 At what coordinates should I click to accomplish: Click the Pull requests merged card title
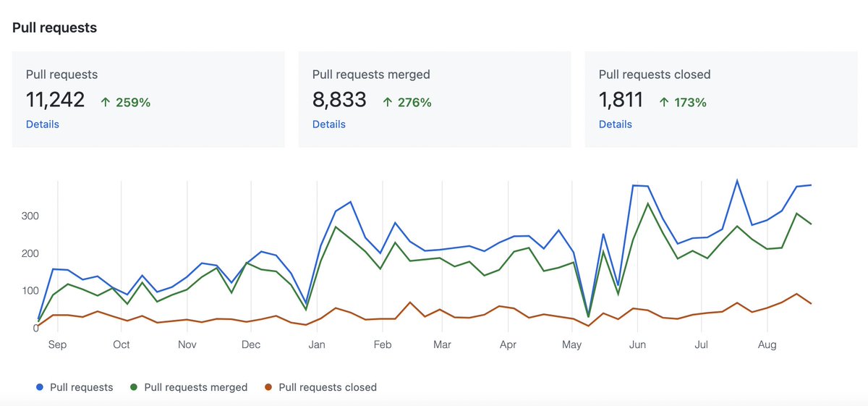pos(371,75)
